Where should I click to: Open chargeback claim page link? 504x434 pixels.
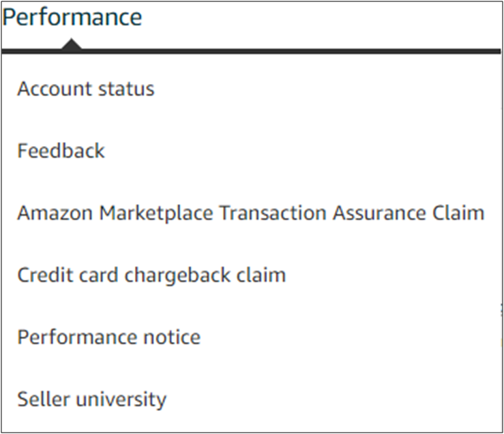(151, 275)
